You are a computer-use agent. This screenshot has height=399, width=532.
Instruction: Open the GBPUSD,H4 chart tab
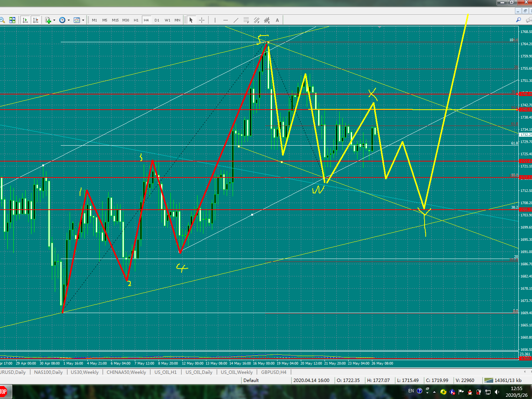pyautogui.click(x=274, y=372)
